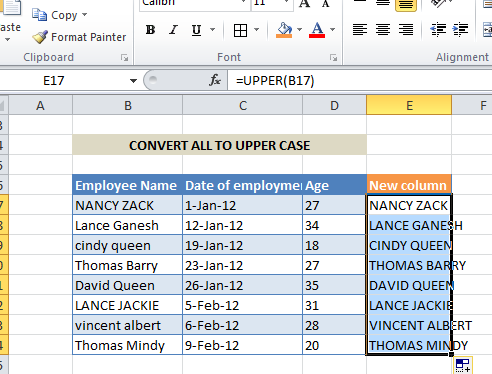The image size is (492, 374).
Task: Select the Employee Name header cell
Action: [128, 185]
